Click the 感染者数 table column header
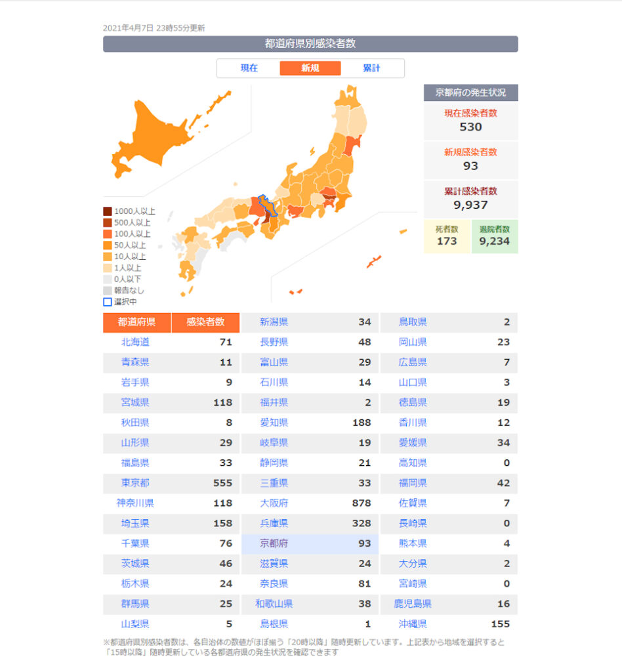This screenshot has height=672, width=622. click(205, 322)
